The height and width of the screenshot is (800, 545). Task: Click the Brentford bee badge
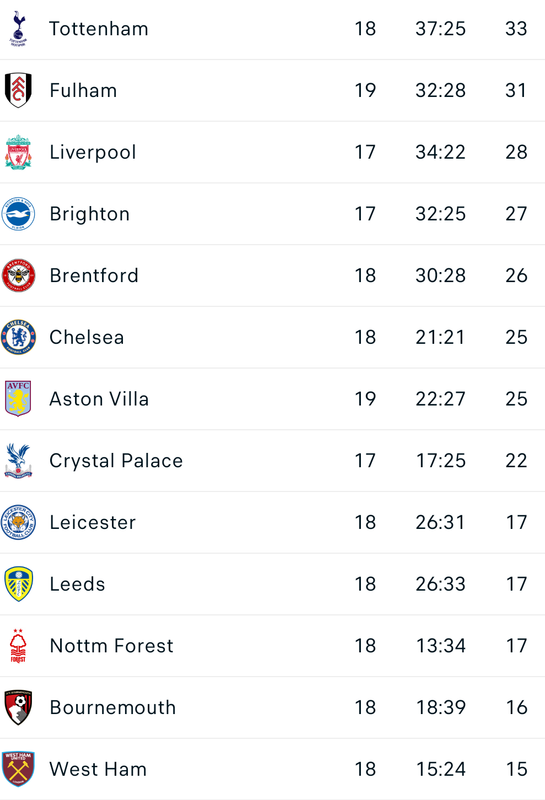(18, 276)
